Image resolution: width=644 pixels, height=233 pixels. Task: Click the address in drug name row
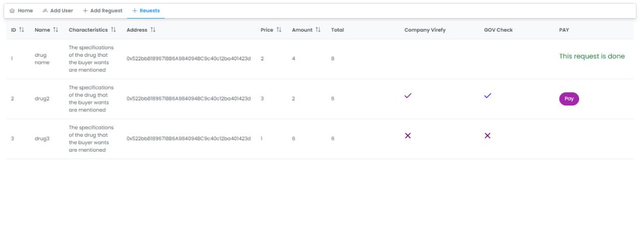[x=189, y=58]
